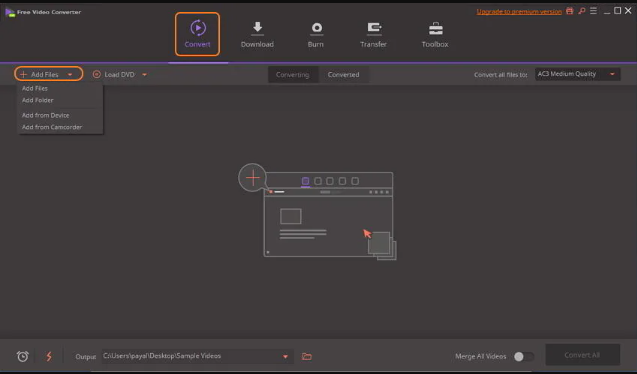Open the hamburger menu in title bar
The width and height of the screenshot is (637, 374).
pyautogui.click(x=594, y=11)
